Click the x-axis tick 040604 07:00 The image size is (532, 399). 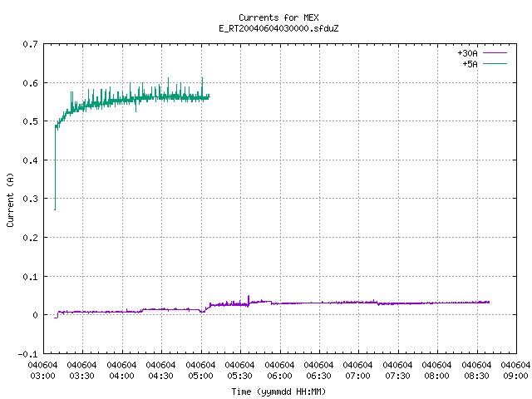357,371
